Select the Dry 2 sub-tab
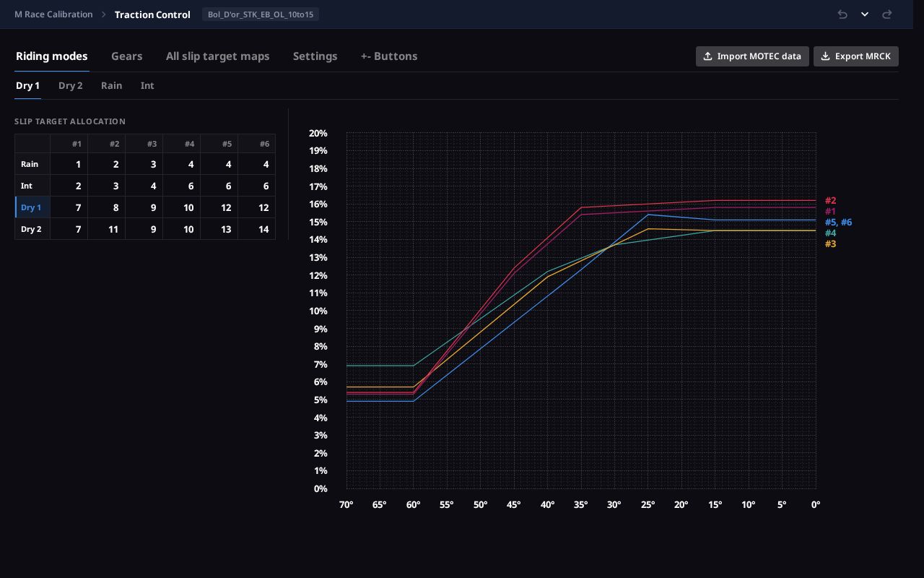924x578 pixels. tap(71, 86)
